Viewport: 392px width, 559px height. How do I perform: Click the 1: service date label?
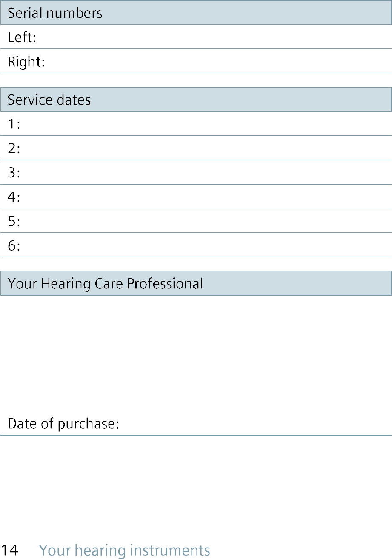14,125
